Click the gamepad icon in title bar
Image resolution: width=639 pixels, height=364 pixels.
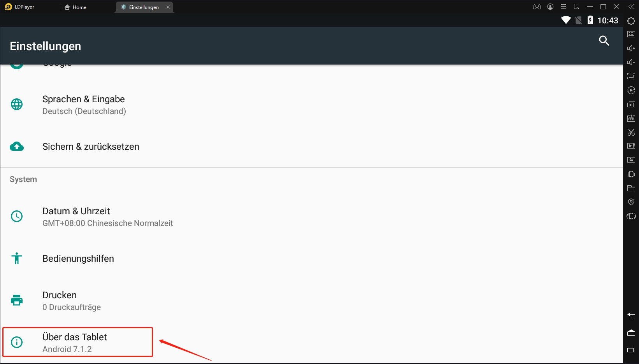point(537,7)
